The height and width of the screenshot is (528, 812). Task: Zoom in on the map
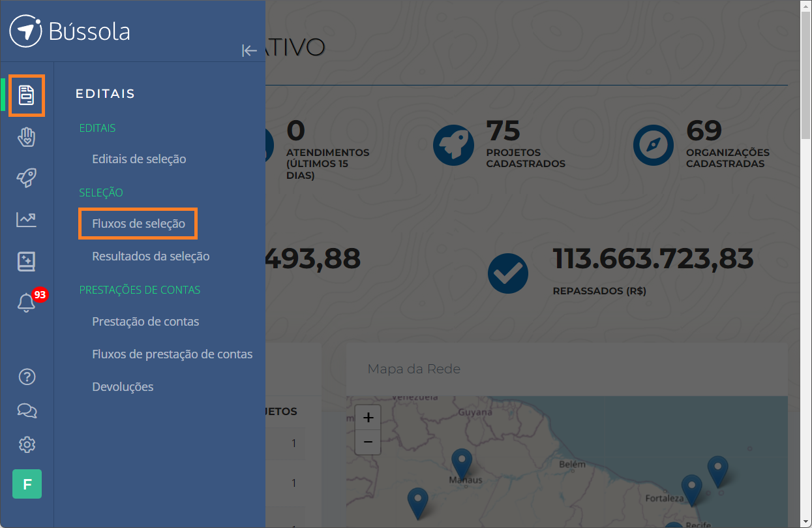coord(368,417)
